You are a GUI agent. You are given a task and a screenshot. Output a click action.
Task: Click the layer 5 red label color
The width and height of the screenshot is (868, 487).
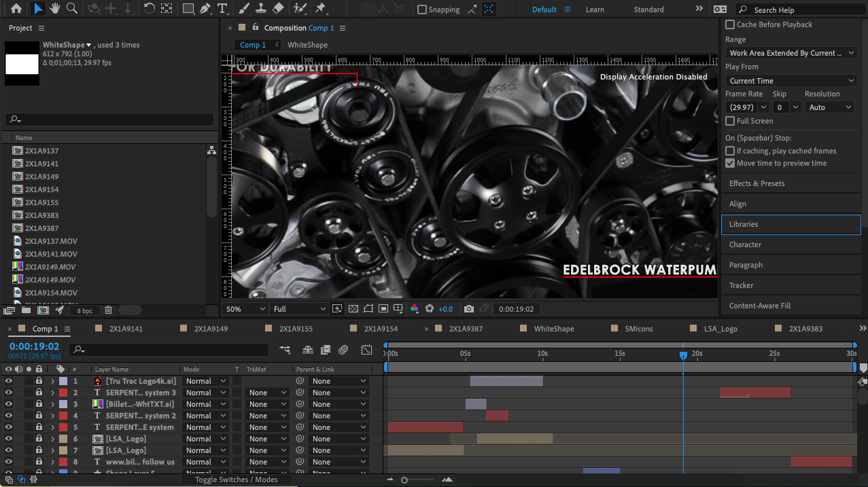tap(63, 427)
